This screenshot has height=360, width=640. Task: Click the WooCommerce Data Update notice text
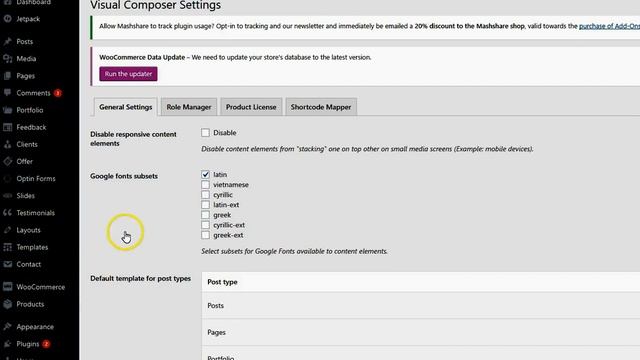[236, 58]
